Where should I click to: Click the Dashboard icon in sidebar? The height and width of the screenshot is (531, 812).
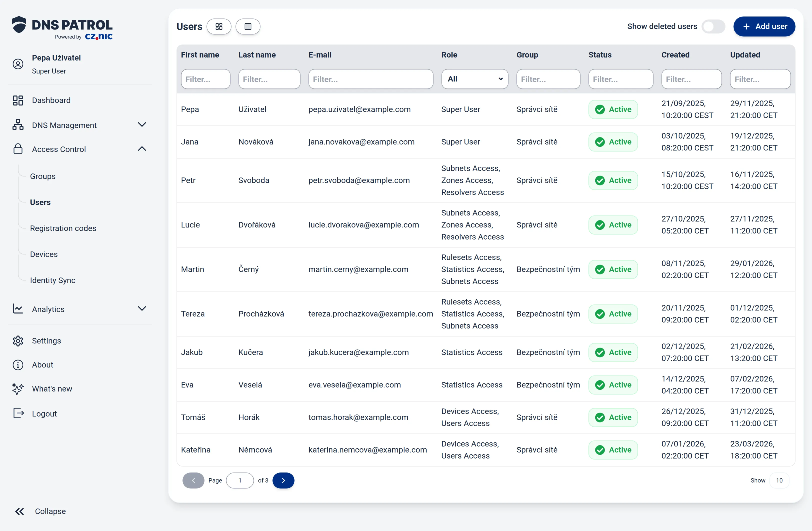coord(18,100)
